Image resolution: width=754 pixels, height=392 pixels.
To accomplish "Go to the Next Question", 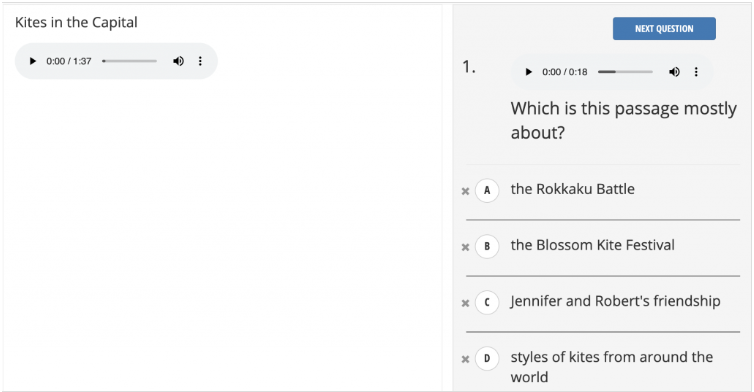I will (x=664, y=29).
